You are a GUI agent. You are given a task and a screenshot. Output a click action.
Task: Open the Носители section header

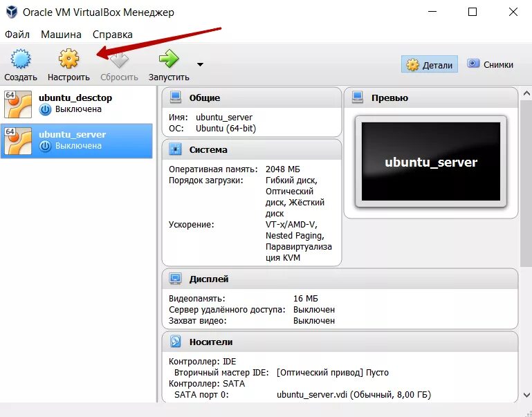pos(340,342)
